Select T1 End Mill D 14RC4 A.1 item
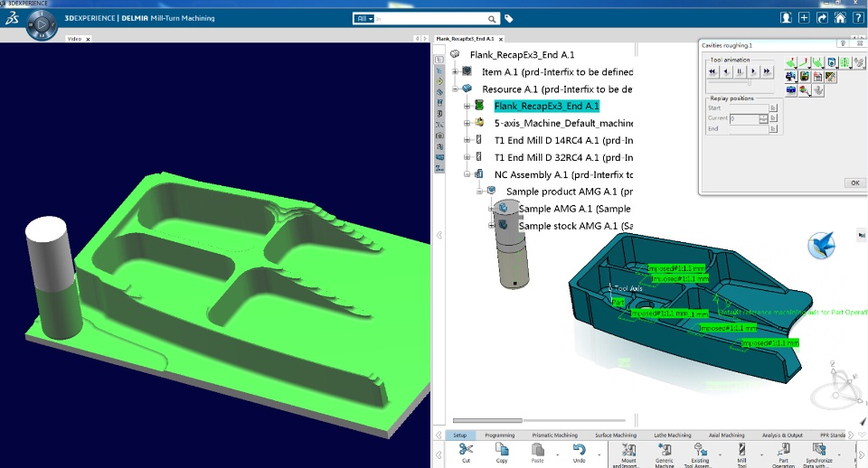868x468 pixels. pos(563,141)
